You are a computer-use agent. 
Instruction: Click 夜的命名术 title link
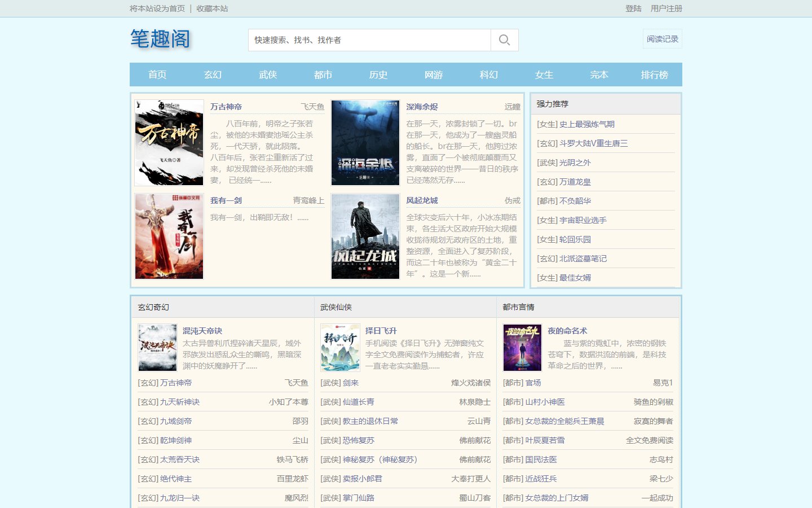tap(567, 331)
